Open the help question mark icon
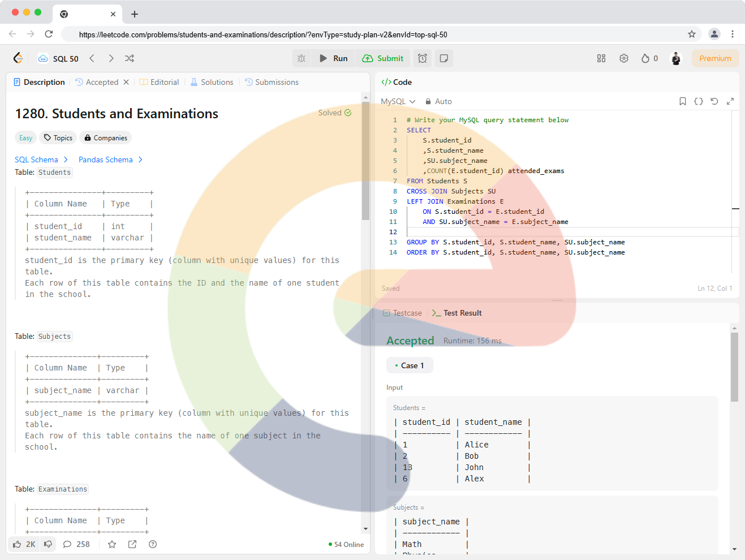The height and width of the screenshot is (560, 745). 153,544
